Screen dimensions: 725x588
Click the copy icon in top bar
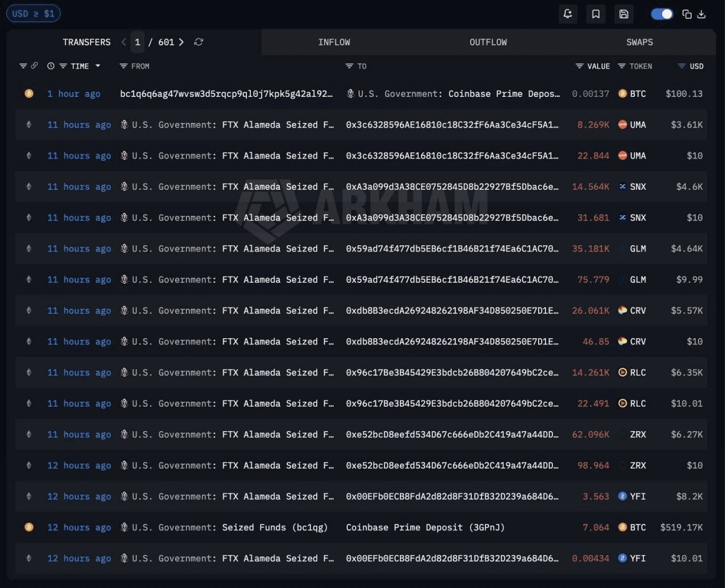click(687, 14)
